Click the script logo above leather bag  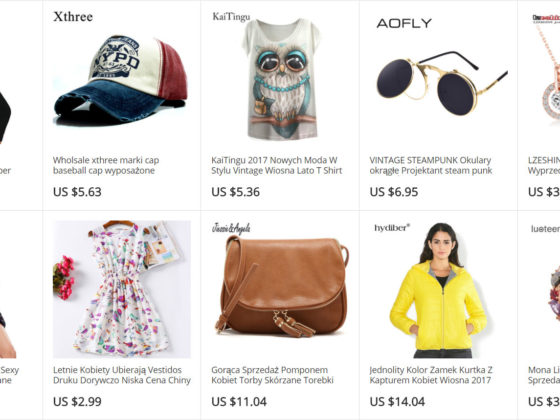(231, 228)
